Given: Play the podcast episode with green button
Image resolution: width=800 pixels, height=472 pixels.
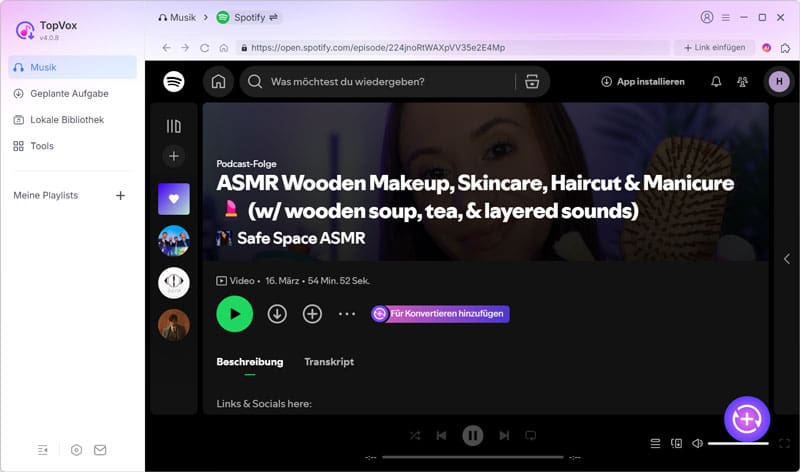Looking at the screenshot, I should pos(235,314).
